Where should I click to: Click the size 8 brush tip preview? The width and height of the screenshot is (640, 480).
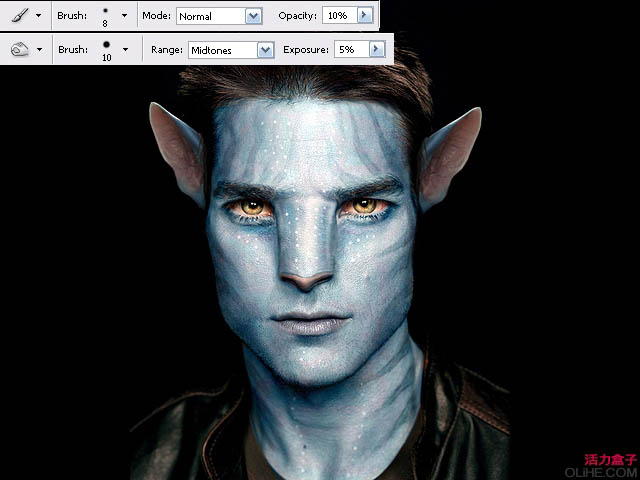(104, 11)
